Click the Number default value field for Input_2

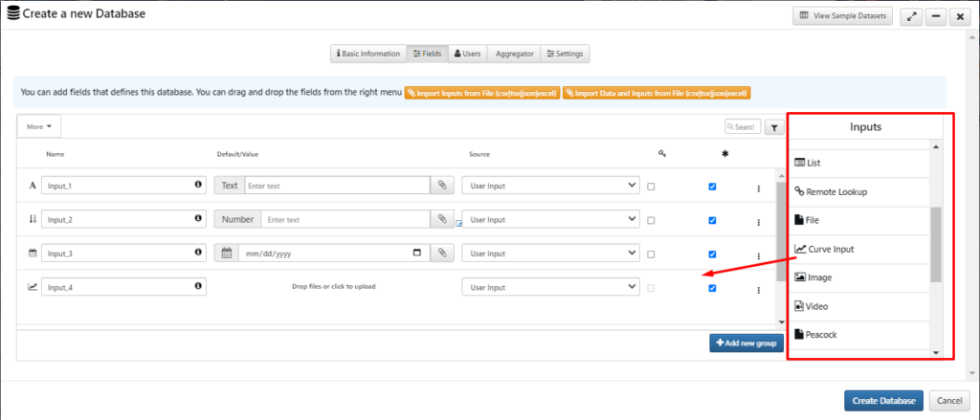click(x=345, y=219)
